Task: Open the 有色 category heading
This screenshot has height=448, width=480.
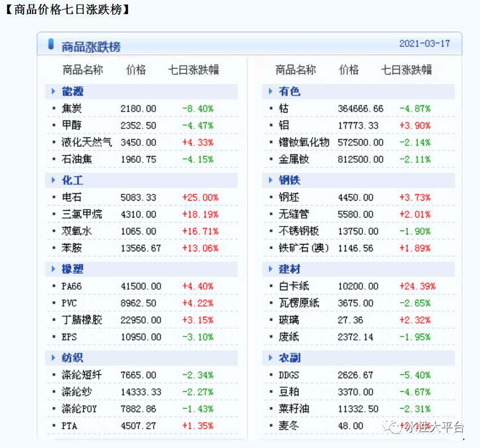Action: (x=290, y=91)
